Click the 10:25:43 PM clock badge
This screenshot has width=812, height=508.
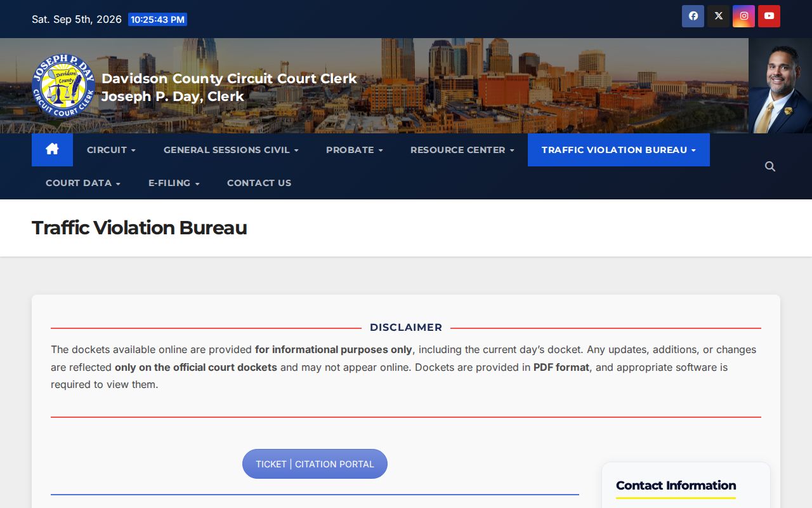[157, 20]
